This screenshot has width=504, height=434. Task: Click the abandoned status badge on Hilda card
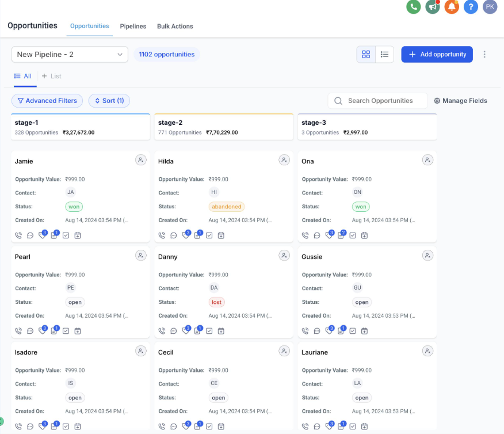coord(227,207)
